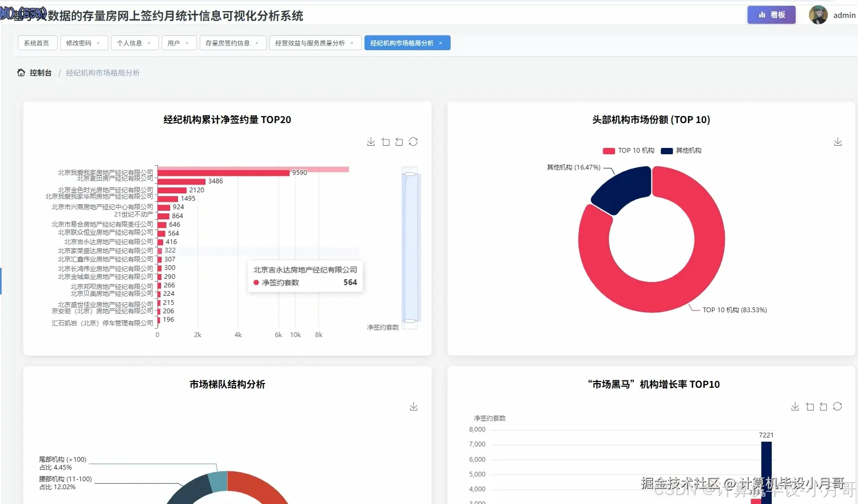Toggle the 其他机构 legend entry
The width and height of the screenshot is (858, 504).
coord(682,151)
